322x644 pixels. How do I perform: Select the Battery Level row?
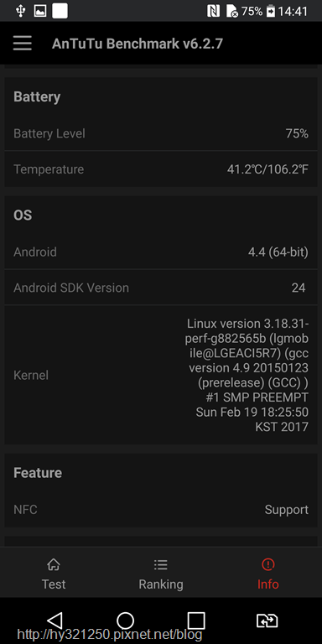coord(161,133)
